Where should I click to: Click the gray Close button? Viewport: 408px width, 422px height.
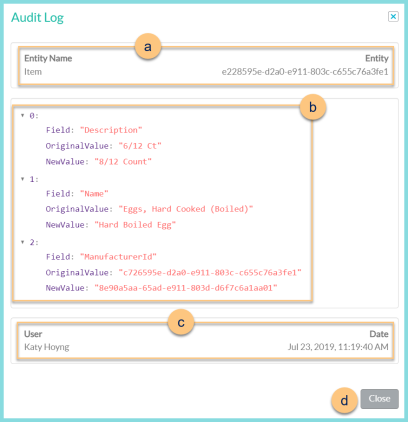pos(379,399)
